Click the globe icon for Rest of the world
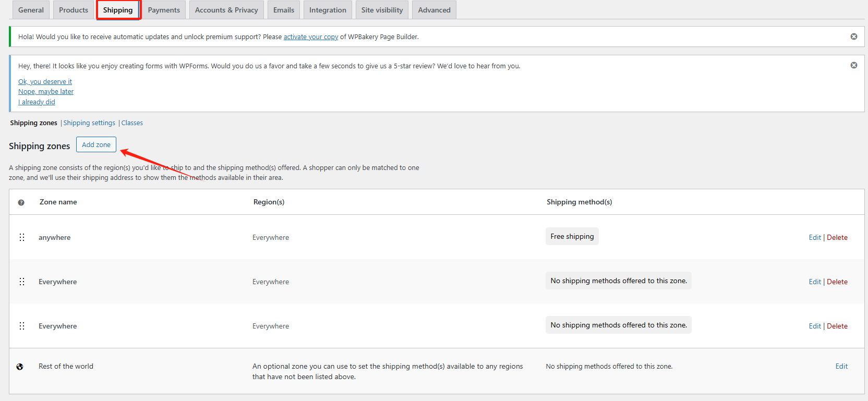This screenshot has width=868, height=401. click(x=20, y=367)
